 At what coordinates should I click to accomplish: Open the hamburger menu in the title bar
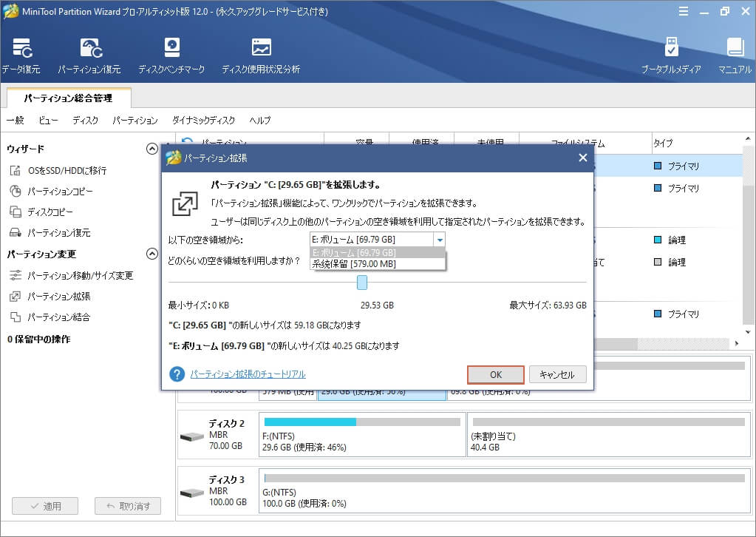tap(683, 11)
